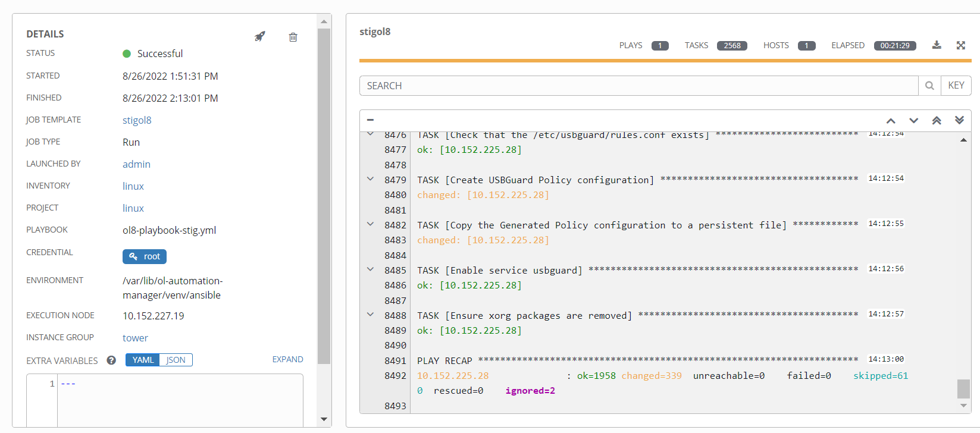
Task: Click the failed=0 recap value
Action: (809, 376)
